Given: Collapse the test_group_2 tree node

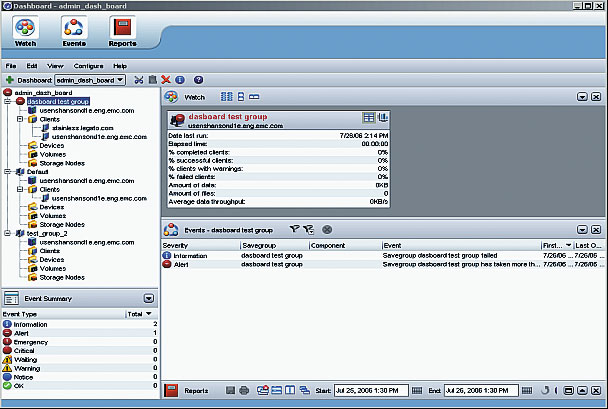Looking at the screenshot, I should [7, 233].
